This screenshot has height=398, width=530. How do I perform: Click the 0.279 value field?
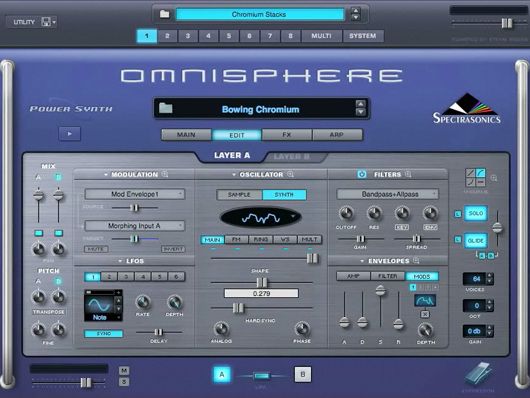tap(261, 293)
